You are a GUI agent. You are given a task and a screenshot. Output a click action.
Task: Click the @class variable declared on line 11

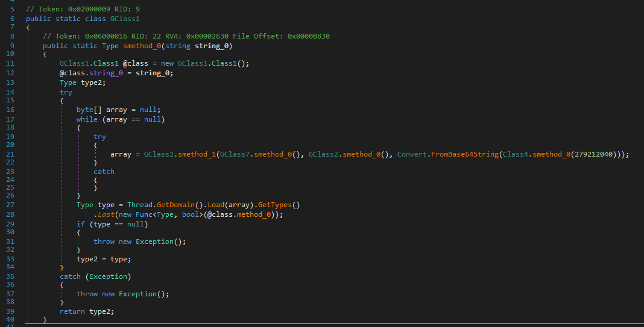tap(136, 63)
